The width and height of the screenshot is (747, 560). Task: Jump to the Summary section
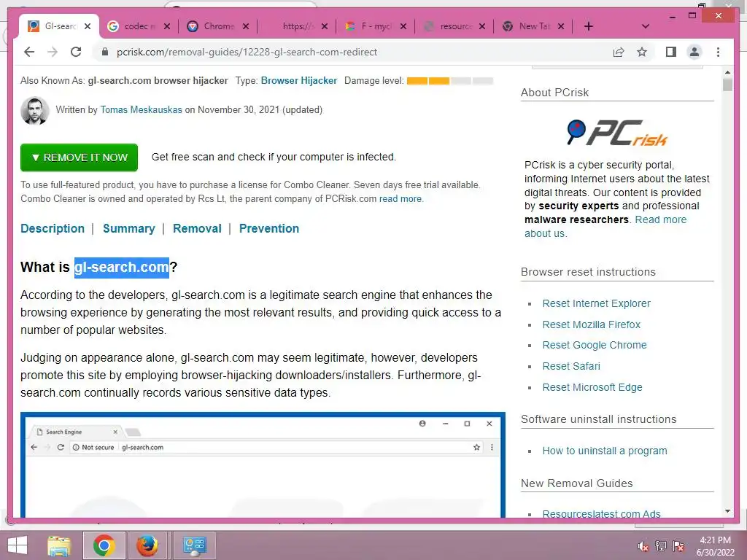129,228
